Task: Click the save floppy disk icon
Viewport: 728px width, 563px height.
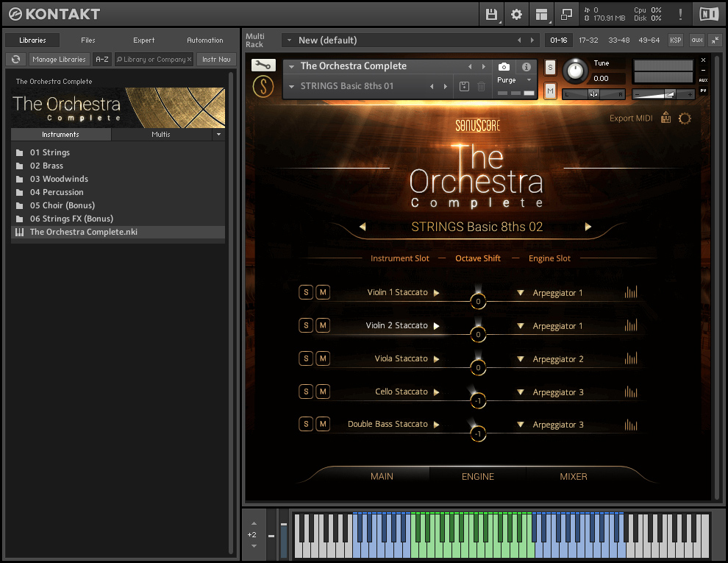Action: (491, 14)
